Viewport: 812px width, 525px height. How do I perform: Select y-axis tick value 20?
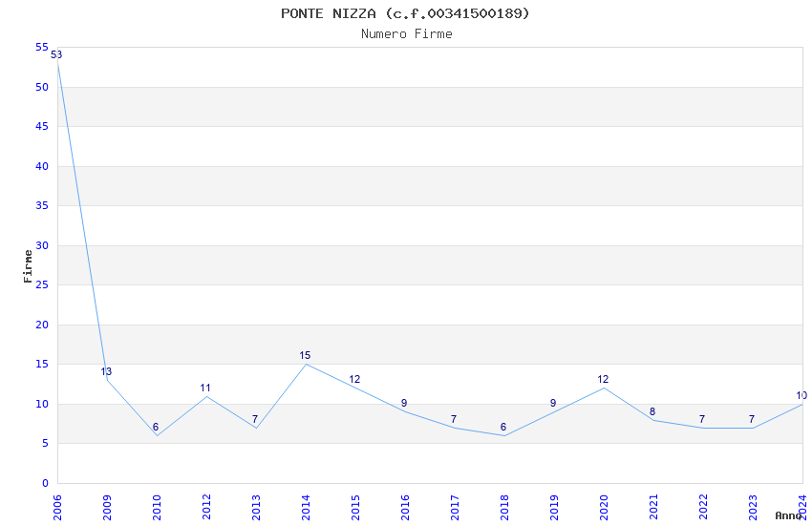(x=42, y=325)
